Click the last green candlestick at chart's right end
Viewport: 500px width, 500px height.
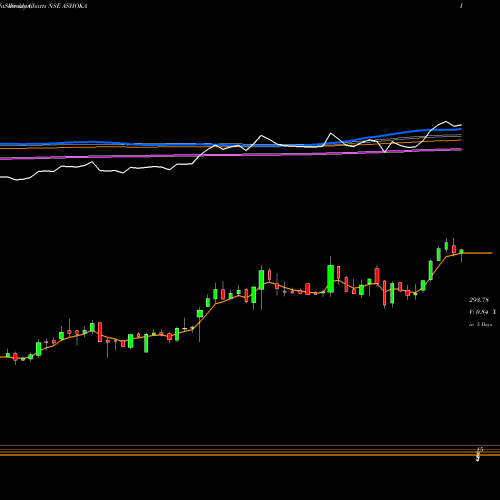(461, 252)
